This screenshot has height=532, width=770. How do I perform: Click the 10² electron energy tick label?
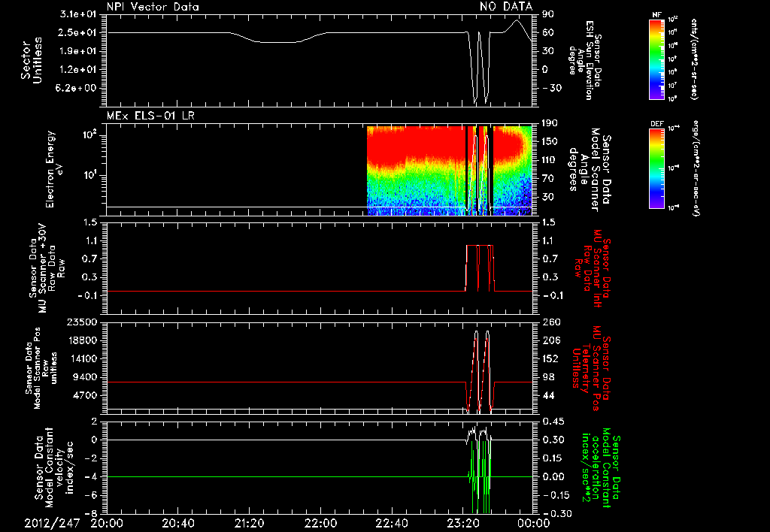[89, 135]
